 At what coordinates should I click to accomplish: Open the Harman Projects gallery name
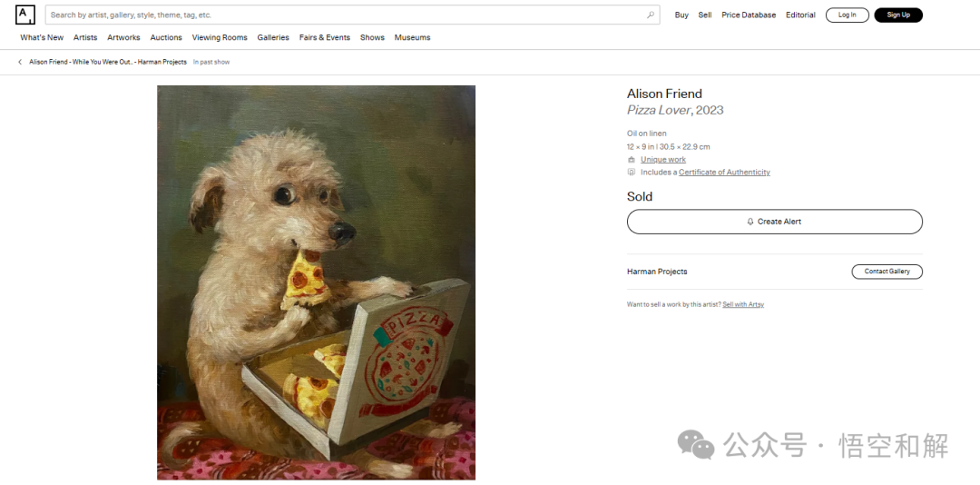[657, 272]
